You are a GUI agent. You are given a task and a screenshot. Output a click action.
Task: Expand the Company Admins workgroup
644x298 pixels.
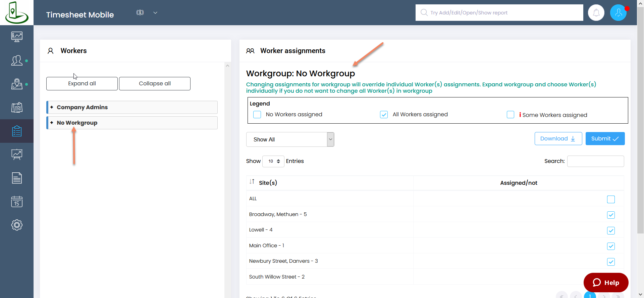click(x=132, y=107)
